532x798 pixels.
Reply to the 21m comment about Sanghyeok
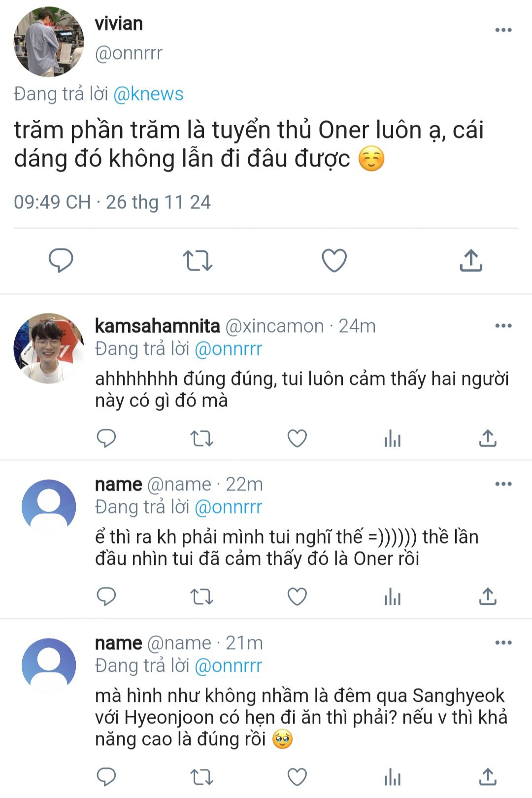(x=106, y=777)
